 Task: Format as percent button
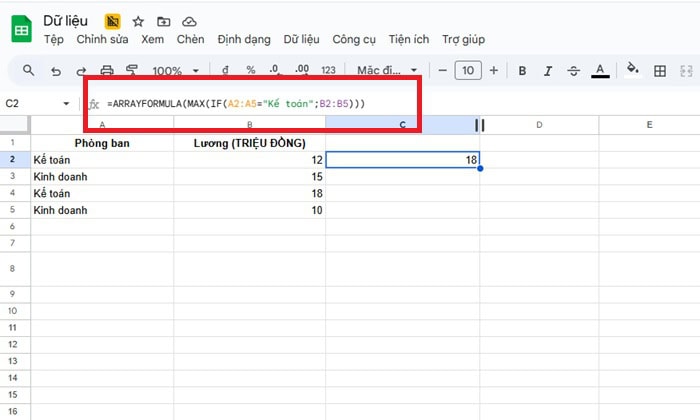pos(250,71)
